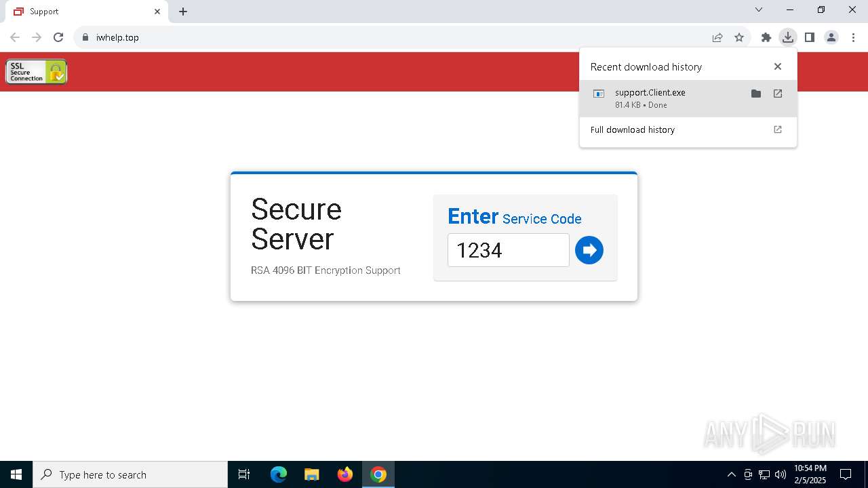Open support.Client.exe via external icon

coord(778,94)
